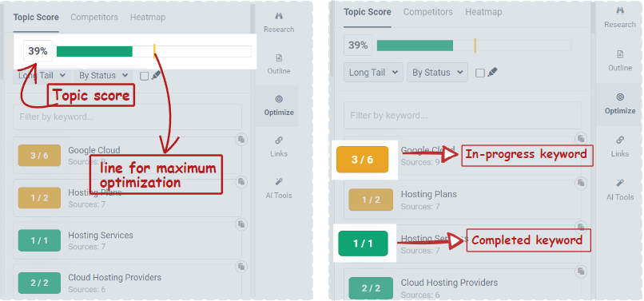This screenshot has width=644, height=301.
Task: Click the highlighted 3 / 6 badge in right panel
Action: click(x=362, y=160)
